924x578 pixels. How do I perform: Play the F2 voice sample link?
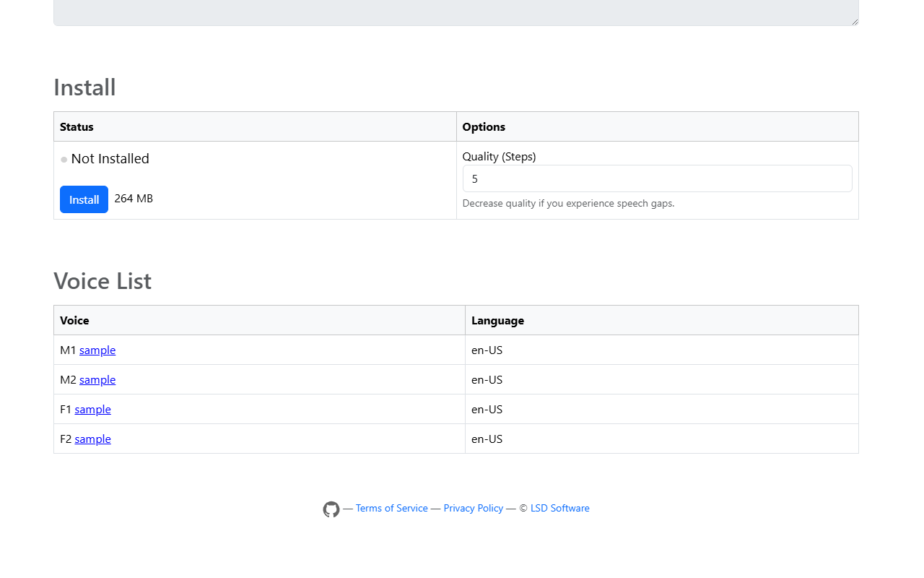click(92, 439)
